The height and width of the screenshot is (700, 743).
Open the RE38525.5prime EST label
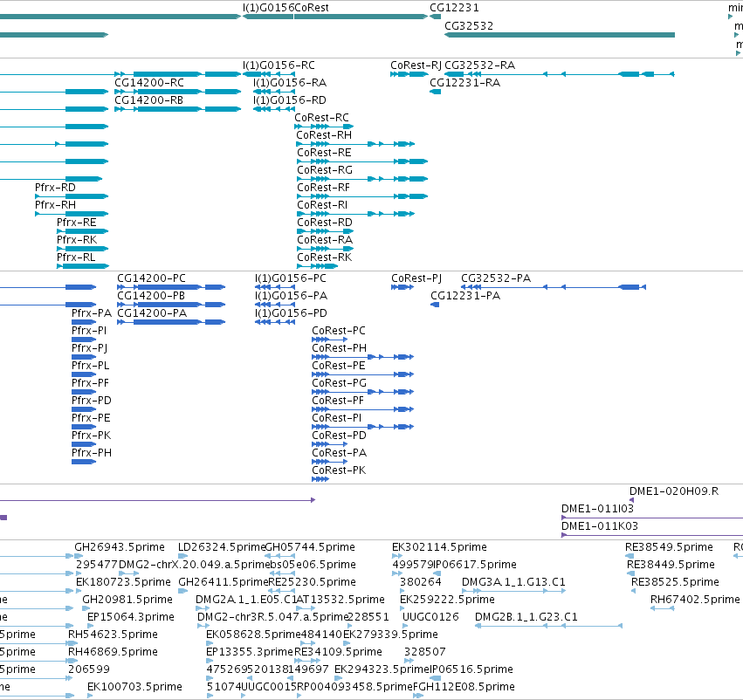(675, 582)
